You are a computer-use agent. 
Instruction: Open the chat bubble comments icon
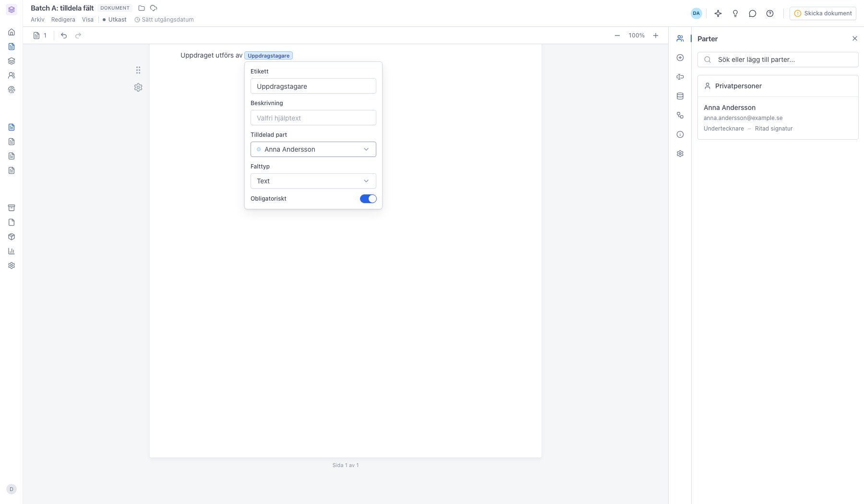pyautogui.click(x=753, y=13)
